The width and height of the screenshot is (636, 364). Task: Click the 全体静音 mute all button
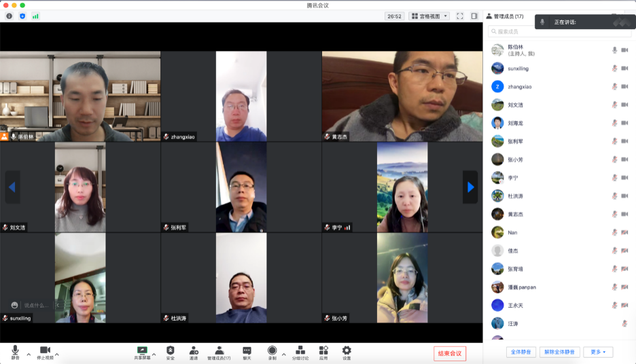pos(520,352)
